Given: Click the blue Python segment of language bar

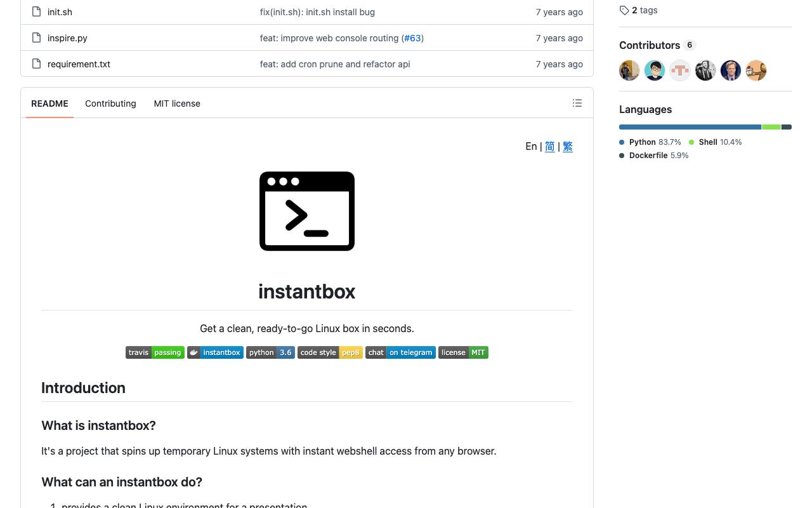Looking at the screenshot, I should 690,127.
